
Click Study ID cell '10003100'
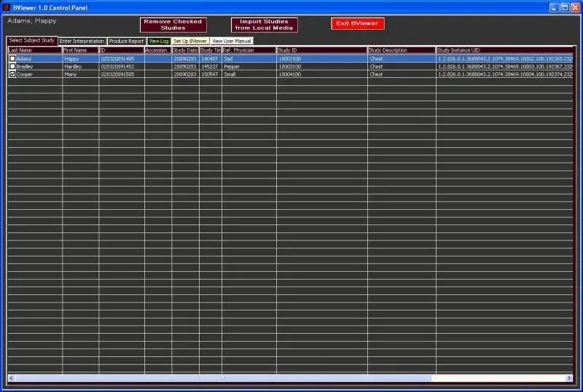click(289, 66)
